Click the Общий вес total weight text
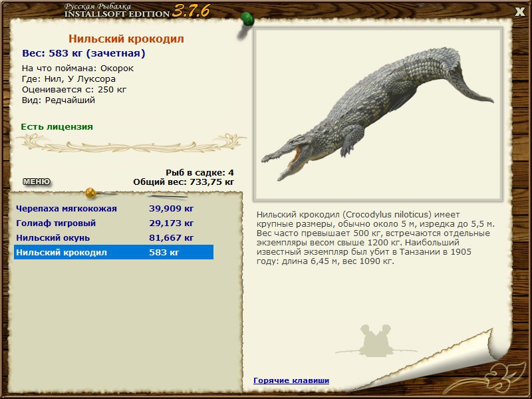This screenshot has width=532, height=399. [184, 182]
